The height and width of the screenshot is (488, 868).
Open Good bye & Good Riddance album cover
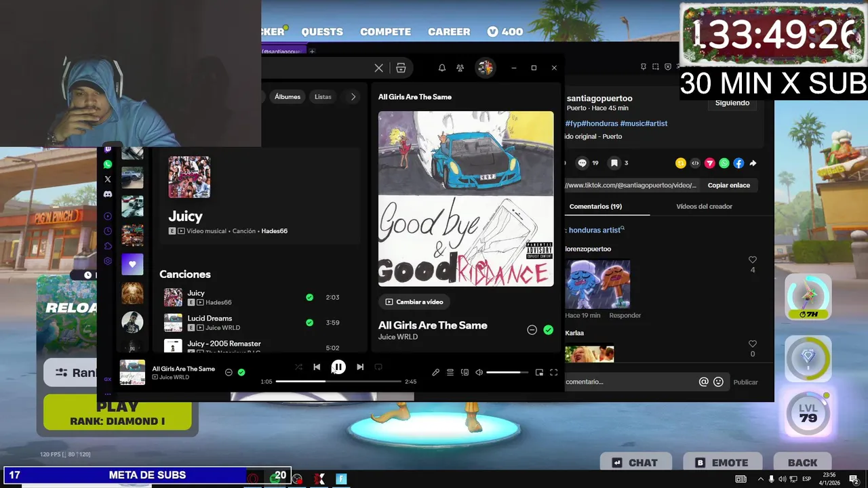[466, 199]
